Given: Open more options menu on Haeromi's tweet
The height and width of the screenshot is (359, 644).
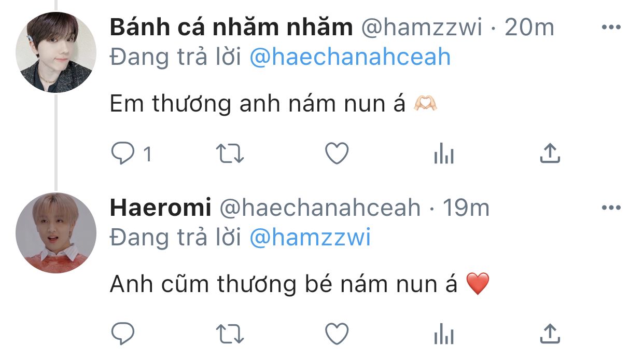Looking at the screenshot, I should [x=611, y=208].
